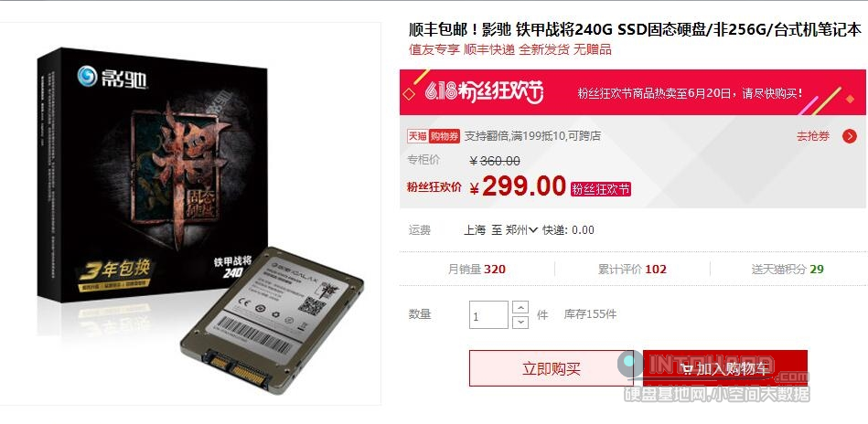Click the shopping cart icon in 加入购物车
Screen dimensions: 868x424
point(688,369)
